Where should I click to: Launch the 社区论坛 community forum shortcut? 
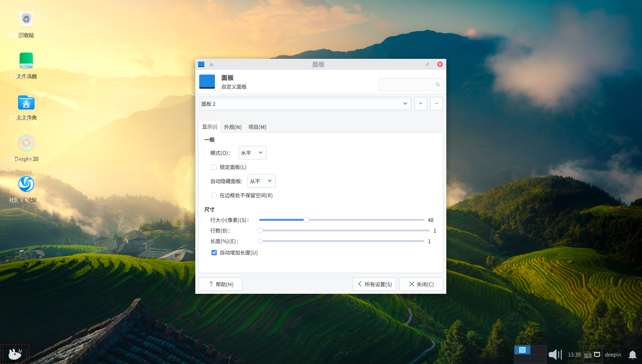26,184
